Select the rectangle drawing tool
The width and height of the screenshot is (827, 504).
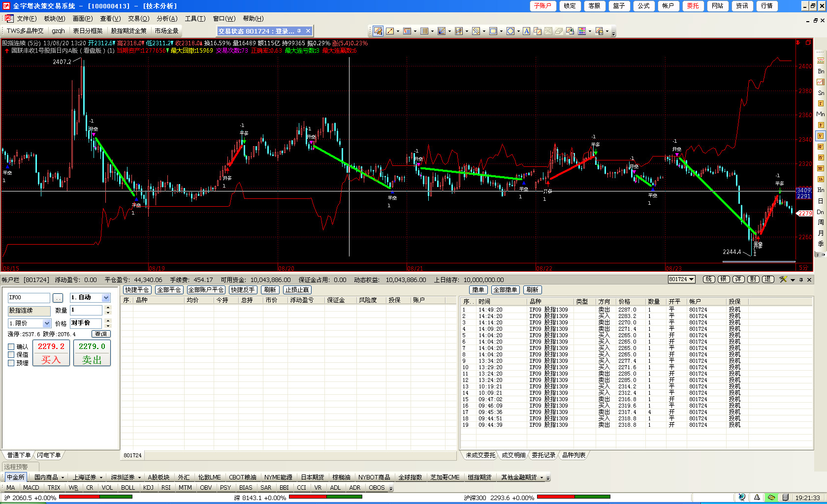pos(493,31)
